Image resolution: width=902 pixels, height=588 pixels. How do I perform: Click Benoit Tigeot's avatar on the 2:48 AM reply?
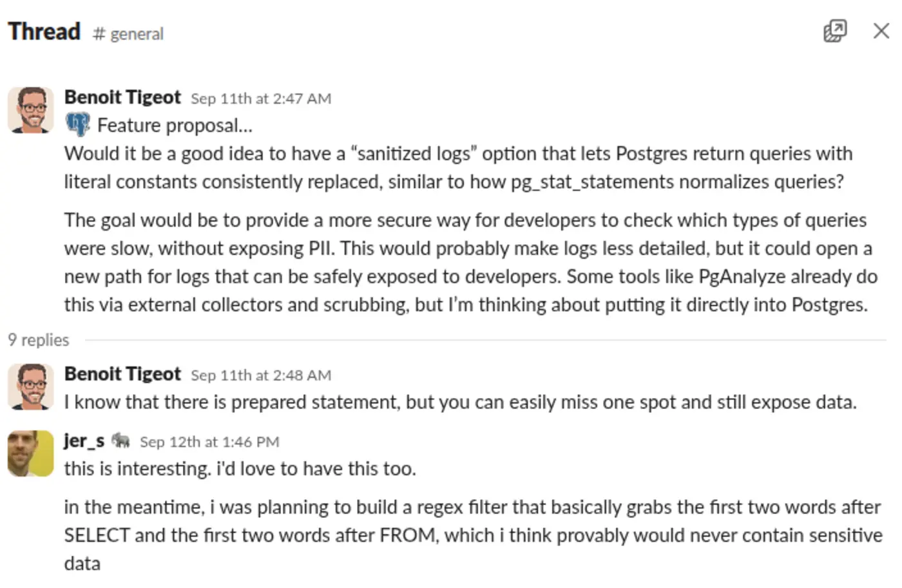(x=30, y=387)
